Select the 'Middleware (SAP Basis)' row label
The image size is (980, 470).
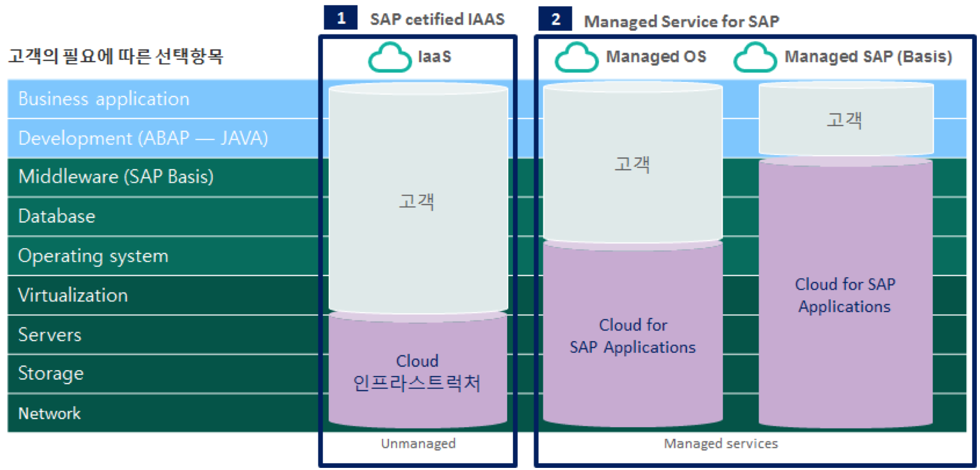point(116,177)
